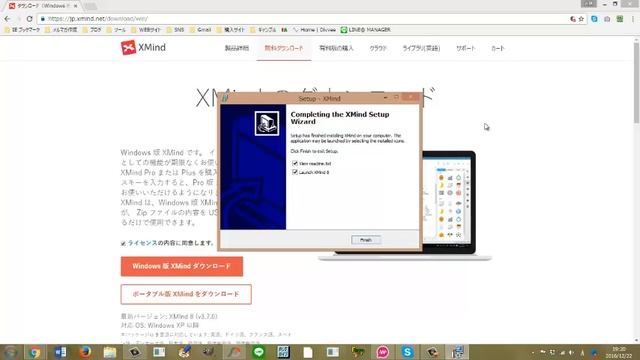640x360 pixels.
Task: Open a new browser tab
Action: (x=90, y=6)
